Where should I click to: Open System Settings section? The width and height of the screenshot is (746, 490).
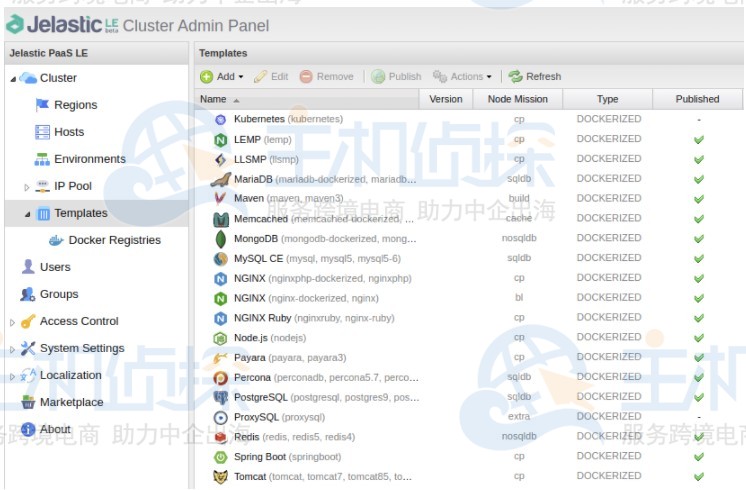point(82,349)
